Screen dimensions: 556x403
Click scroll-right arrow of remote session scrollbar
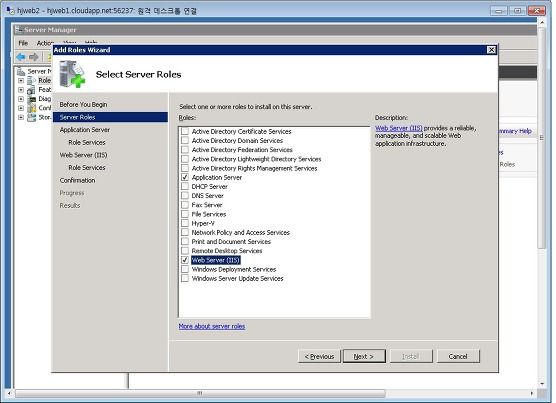[532, 393]
